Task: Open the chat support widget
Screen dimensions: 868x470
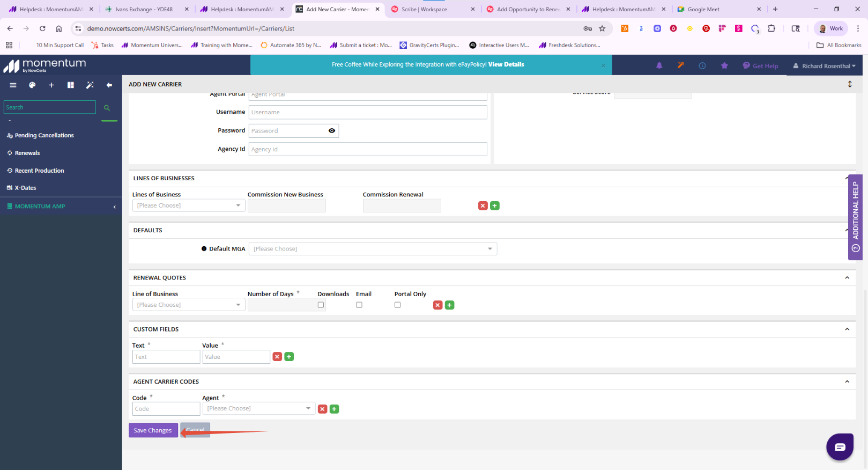Action: click(x=840, y=447)
